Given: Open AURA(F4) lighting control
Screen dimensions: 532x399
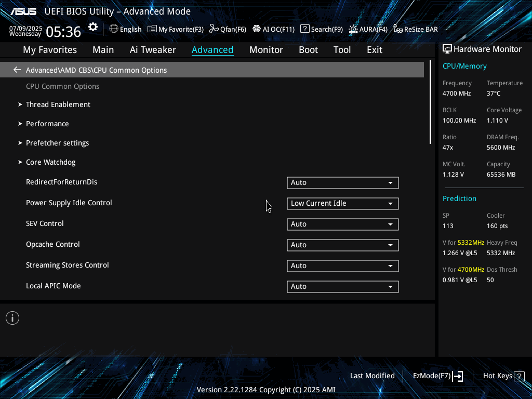Looking at the screenshot, I should pyautogui.click(x=353, y=29).
